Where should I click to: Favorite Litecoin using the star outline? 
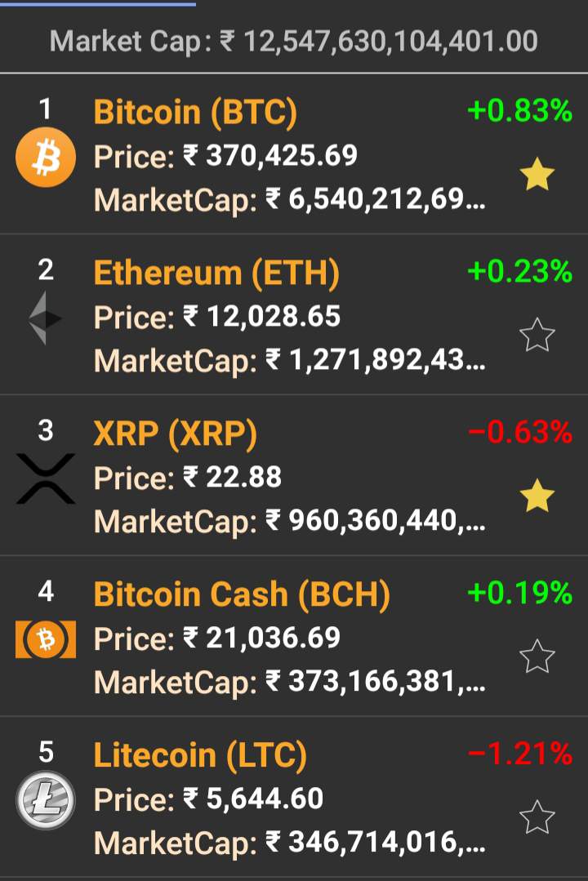point(537,817)
